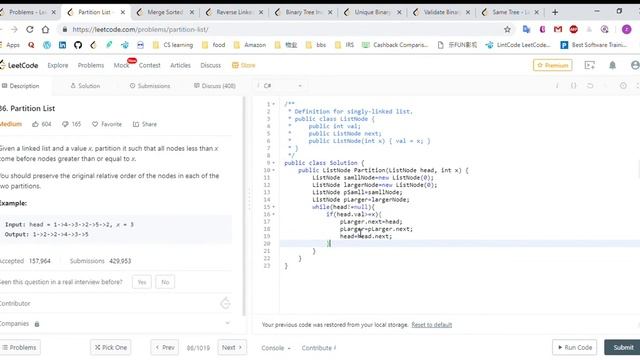This screenshot has height=360, width=640.
Task: Collapse the fold arrow on line 9
Action: pyautogui.click(x=273, y=163)
